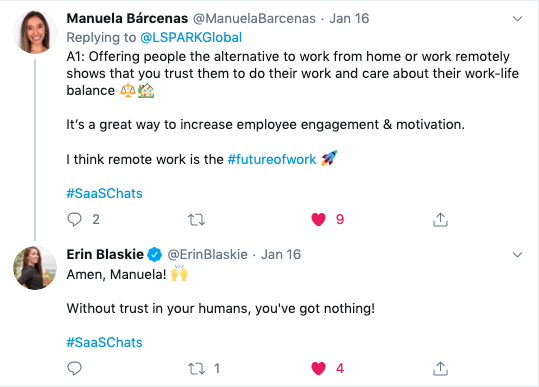This screenshot has width=539, height=387.
Task: Reply to Manuela Bárcenas's tweet
Action: coord(74,219)
